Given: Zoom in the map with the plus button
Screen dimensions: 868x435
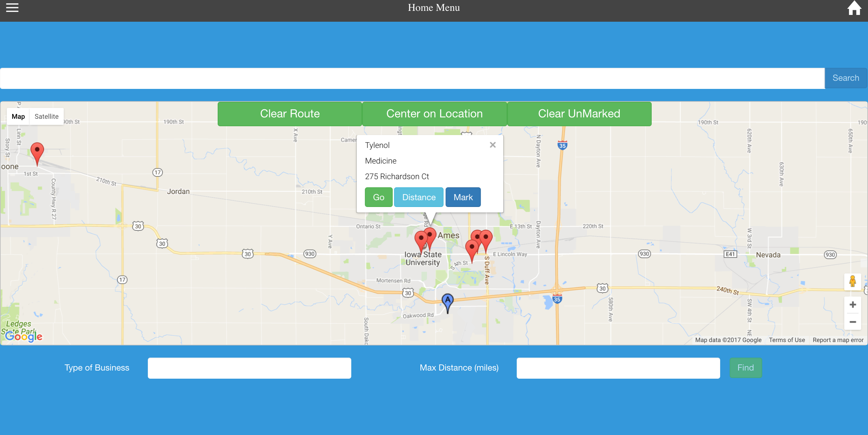Looking at the screenshot, I should coord(853,305).
